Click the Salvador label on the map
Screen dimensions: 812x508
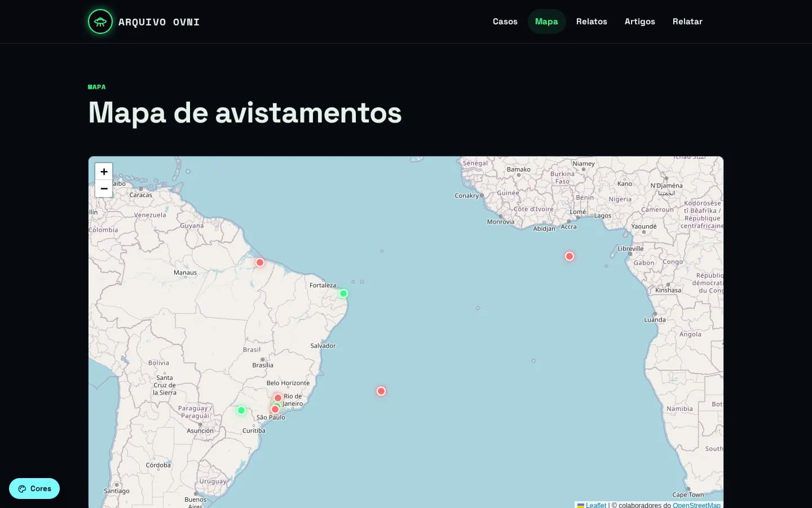[323, 345]
